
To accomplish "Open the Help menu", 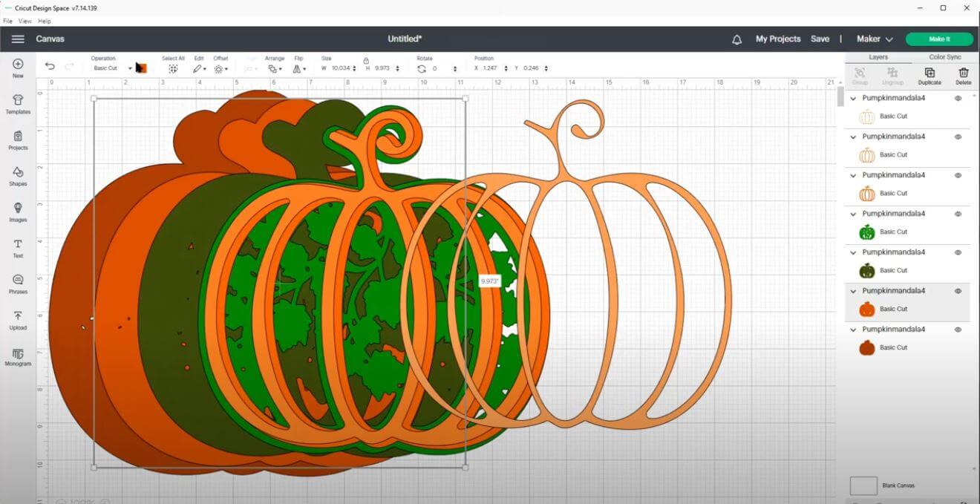I will coord(44,21).
